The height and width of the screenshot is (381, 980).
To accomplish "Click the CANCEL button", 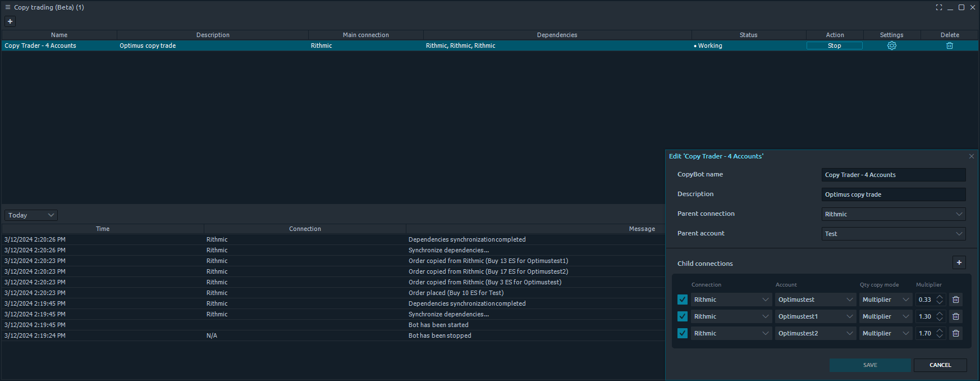I will 940,365.
